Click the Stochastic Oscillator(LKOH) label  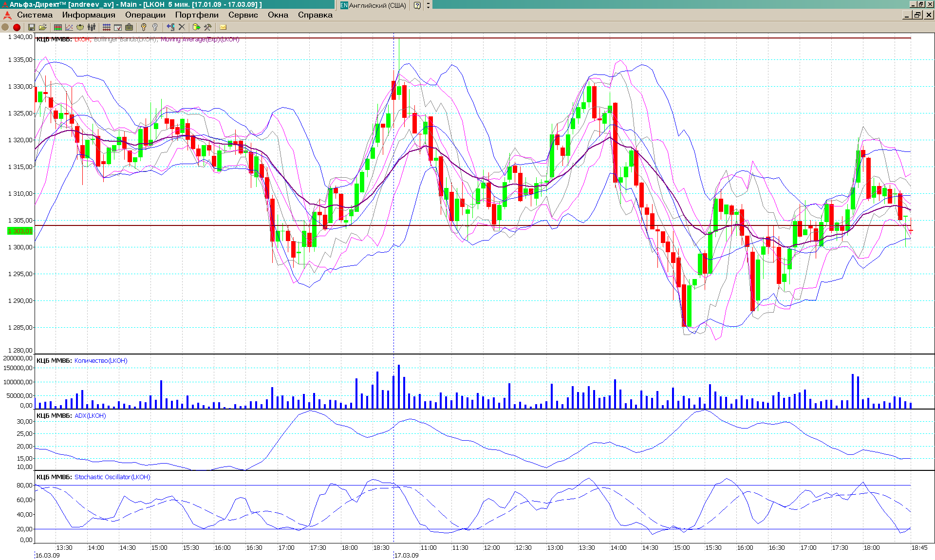[x=112, y=477]
